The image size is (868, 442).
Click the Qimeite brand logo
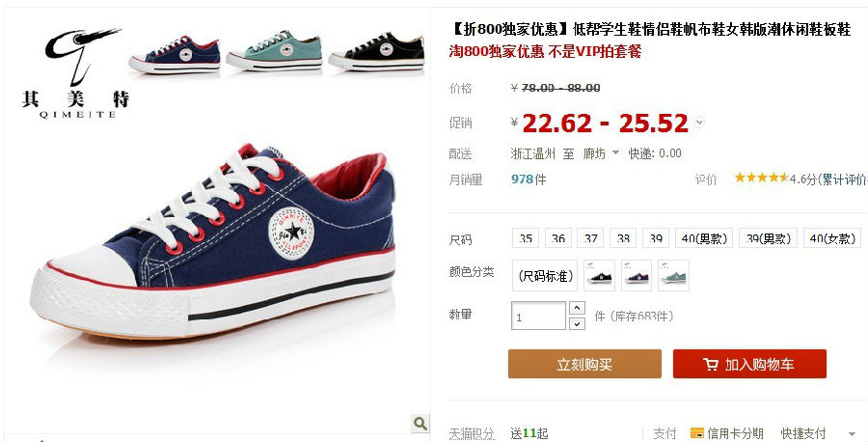[76, 73]
